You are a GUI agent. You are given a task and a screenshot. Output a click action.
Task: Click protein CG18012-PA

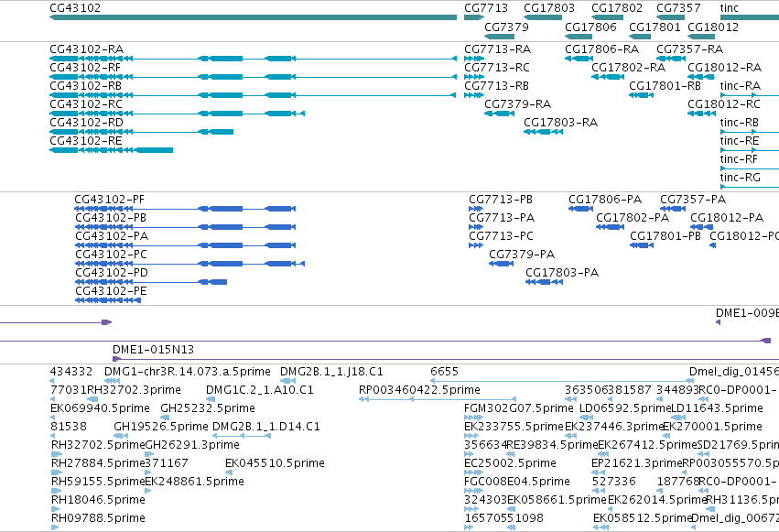point(701,227)
